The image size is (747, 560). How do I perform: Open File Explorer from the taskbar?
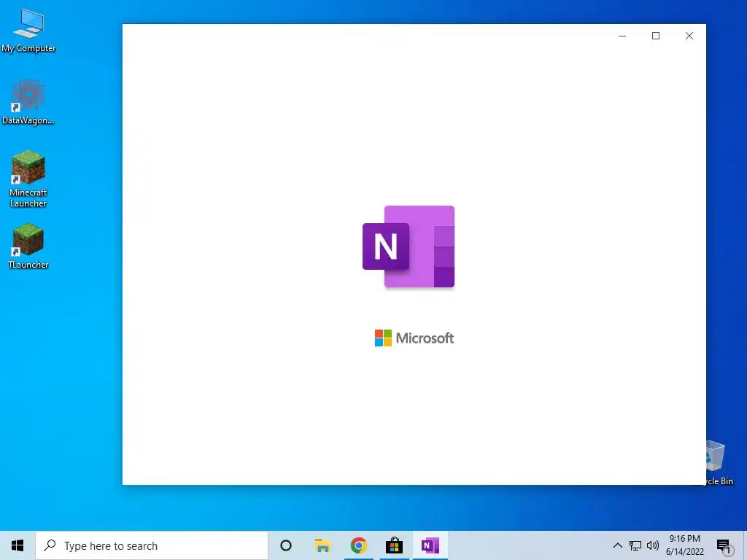tap(323, 545)
